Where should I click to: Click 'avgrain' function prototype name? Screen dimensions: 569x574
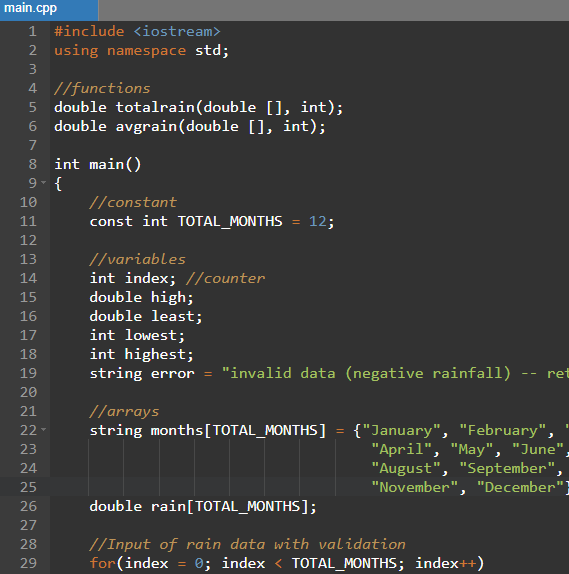146,127
